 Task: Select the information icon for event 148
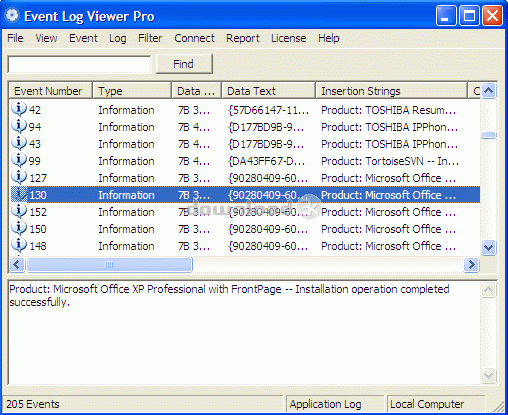(x=19, y=245)
